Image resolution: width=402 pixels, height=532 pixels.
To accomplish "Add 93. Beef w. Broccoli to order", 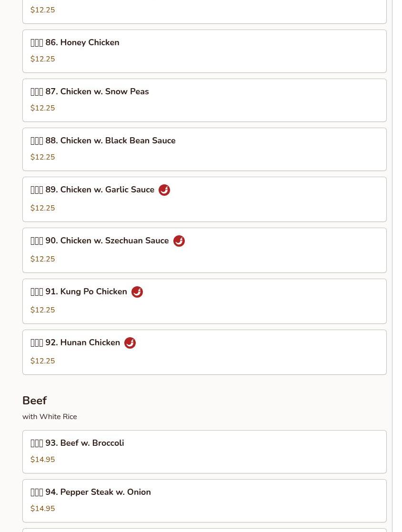I will pyautogui.click(x=204, y=452).
